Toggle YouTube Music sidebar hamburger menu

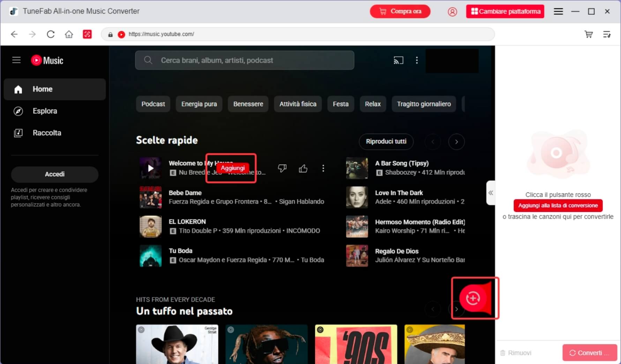pos(16,60)
